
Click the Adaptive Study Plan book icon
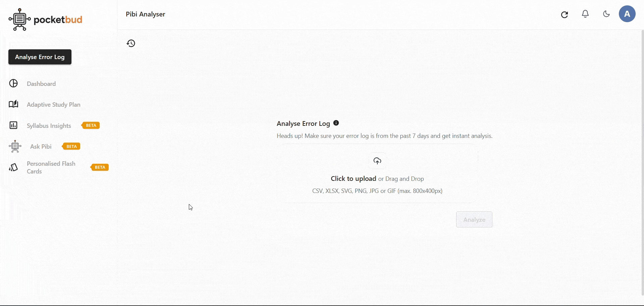tap(13, 104)
